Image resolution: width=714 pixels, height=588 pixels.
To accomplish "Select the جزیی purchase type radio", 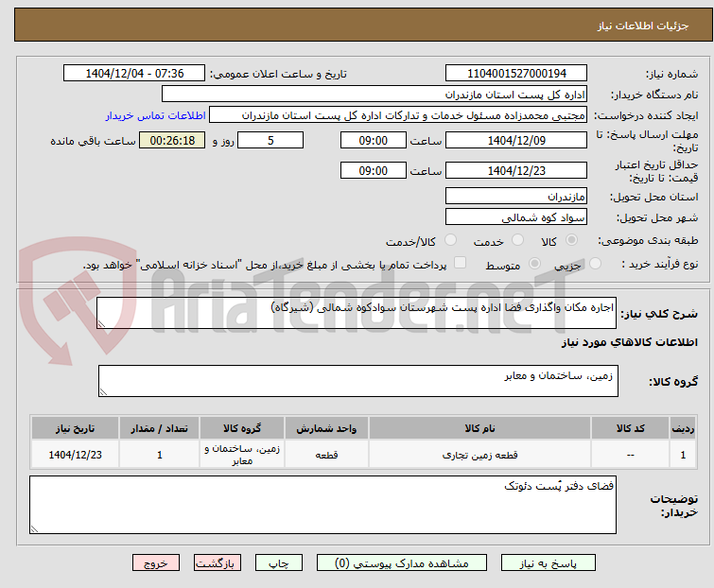I will pos(595,264).
